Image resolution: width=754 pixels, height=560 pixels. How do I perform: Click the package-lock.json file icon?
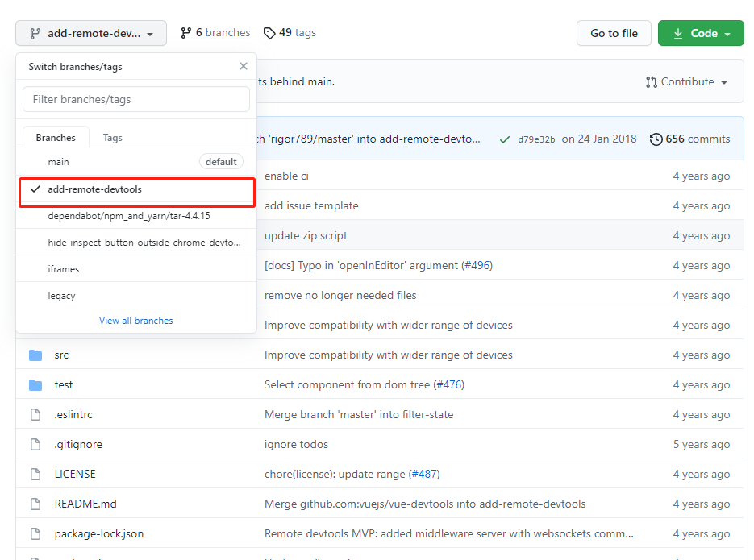point(35,533)
